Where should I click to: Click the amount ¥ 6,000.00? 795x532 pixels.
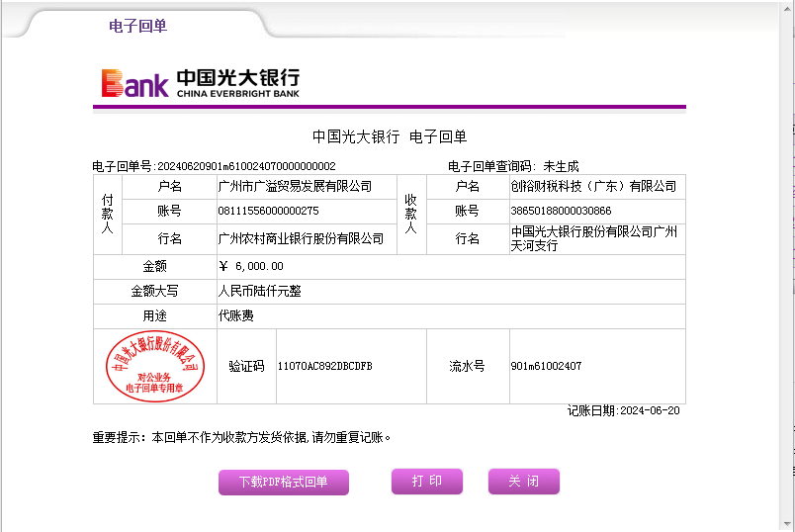[251, 266]
